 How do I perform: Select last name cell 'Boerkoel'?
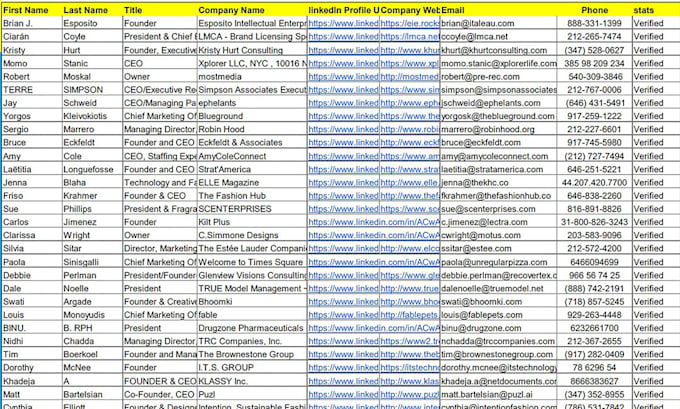pyautogui.click(x=92, y=355)
